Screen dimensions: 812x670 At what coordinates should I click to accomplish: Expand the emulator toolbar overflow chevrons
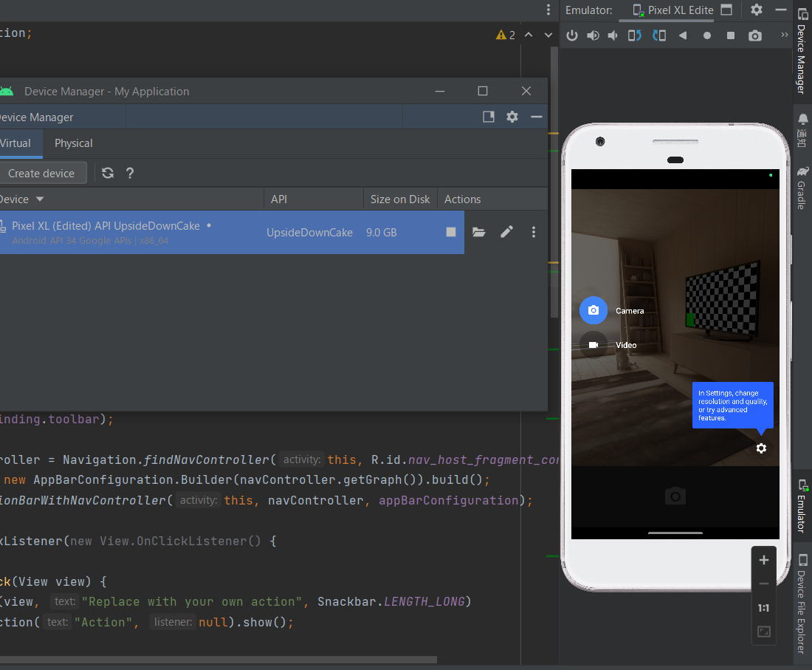click(784, 35)
